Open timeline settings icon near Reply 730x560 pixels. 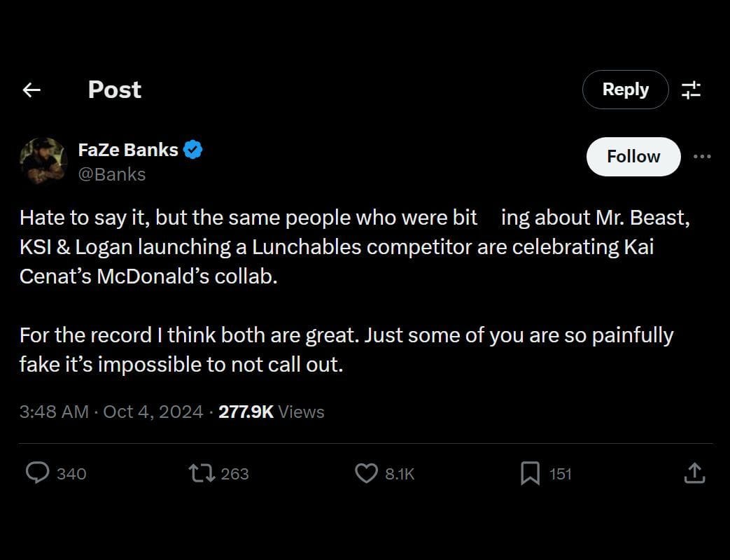[x=692, y=90]
